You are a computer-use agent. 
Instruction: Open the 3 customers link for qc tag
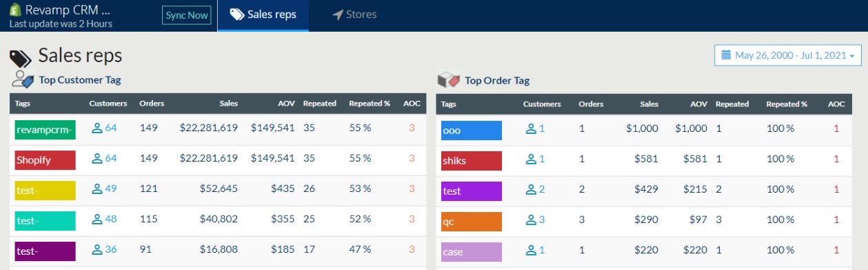click(536, 220)
